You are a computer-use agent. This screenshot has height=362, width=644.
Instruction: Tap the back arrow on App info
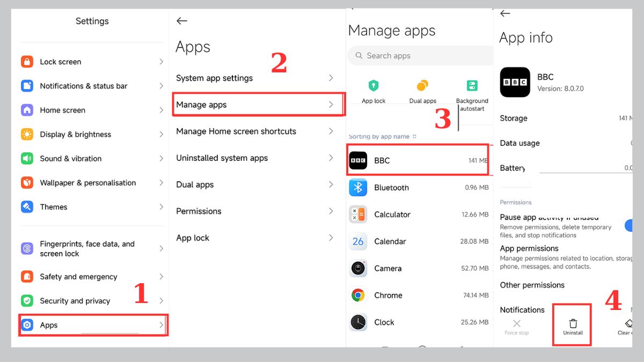click(x=504, y=13)
